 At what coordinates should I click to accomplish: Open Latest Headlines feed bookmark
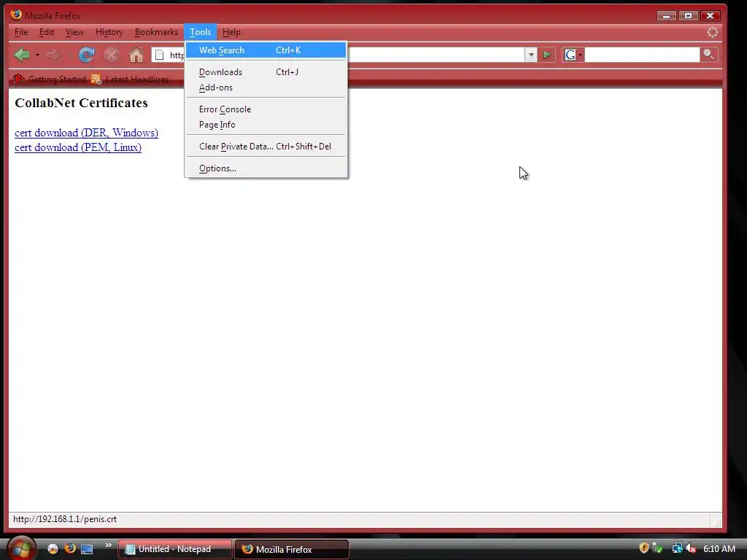pyautogui.click(x=130, y=79)
